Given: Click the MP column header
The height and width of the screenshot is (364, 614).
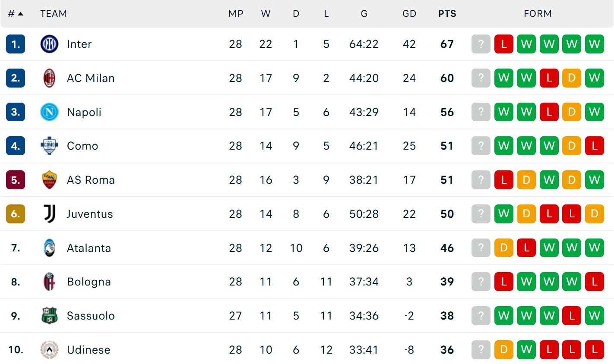Looking at the screenshot, I should point(235,14).
